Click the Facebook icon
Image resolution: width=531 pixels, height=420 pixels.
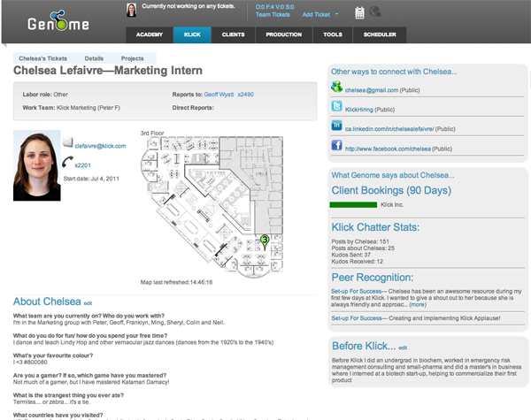coord(336,145)
